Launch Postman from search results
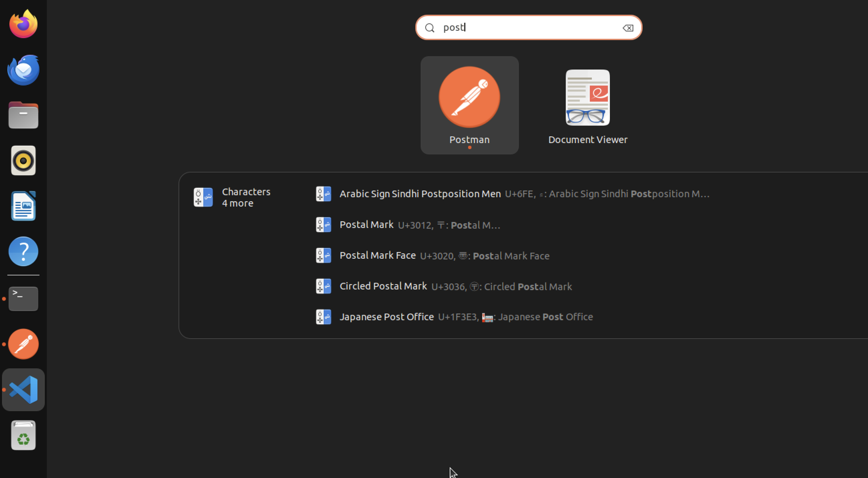The height and width of the screenshot is (478, 868). coord(469,105)
